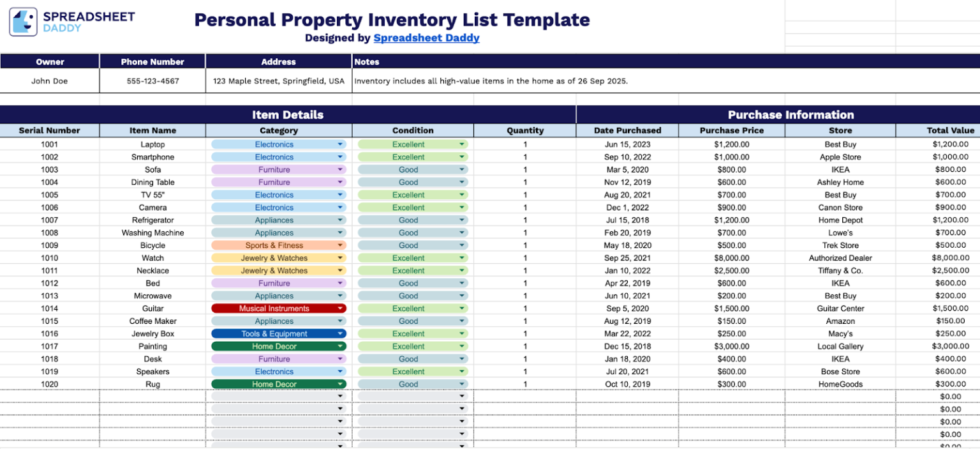Expand the Category selector for Guitar
980x449 pixels.
click(x=340, y=308)
